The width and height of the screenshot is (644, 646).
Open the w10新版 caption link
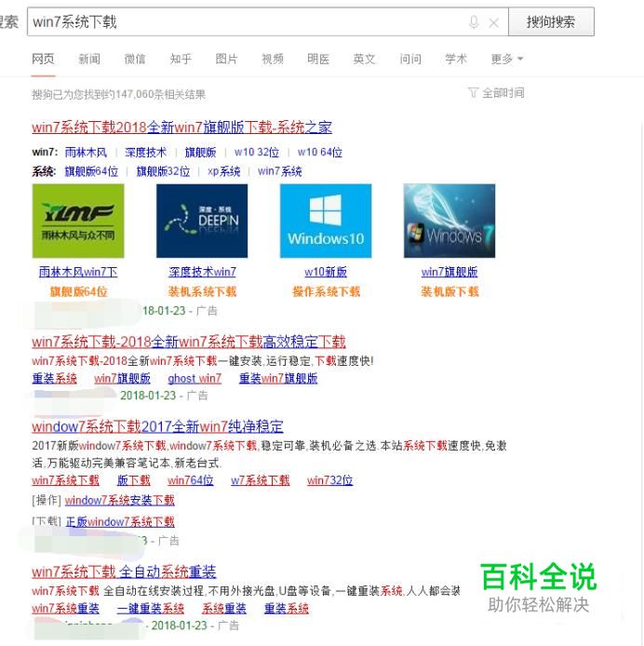click(x=326, y=272)
